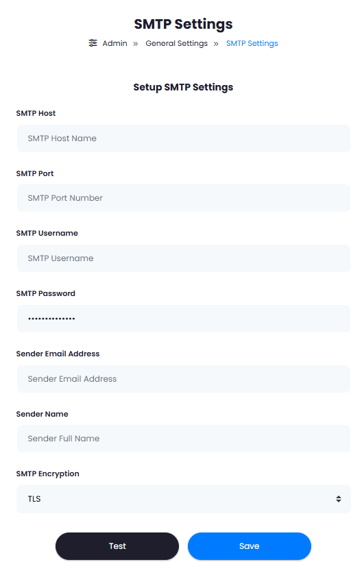The width and height of the screenshot is (364, 588).
Task: Click the black Test button
Action: click(117, 546)
